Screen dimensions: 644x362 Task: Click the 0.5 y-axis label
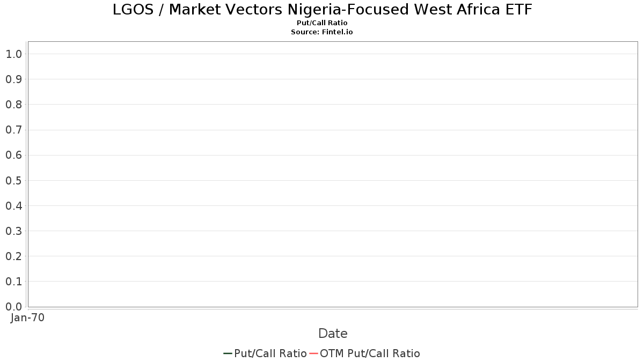pos(13,180)
